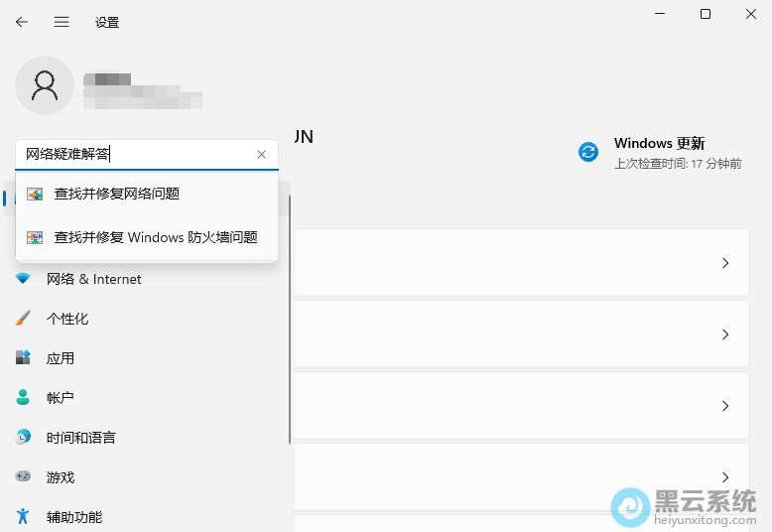Click the sidebar vertical scrollbar
This screenshot has width=772, height=532.
click(x=291, y=318)
